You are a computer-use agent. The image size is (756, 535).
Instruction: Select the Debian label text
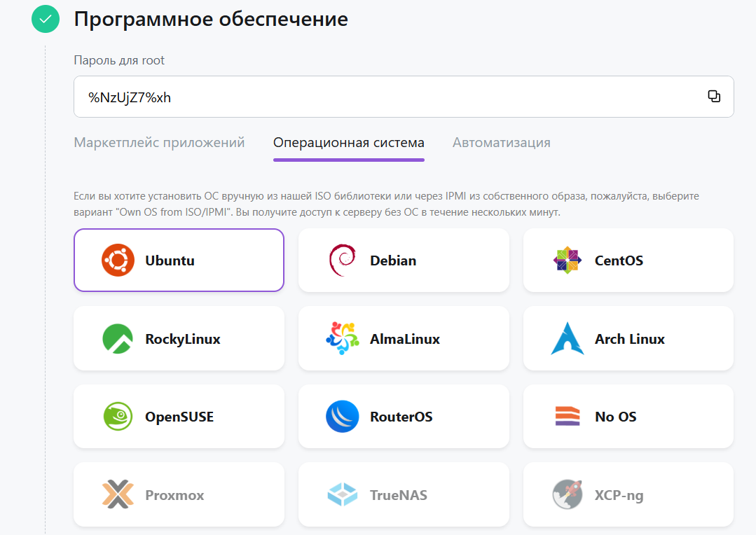coord(393,260)
